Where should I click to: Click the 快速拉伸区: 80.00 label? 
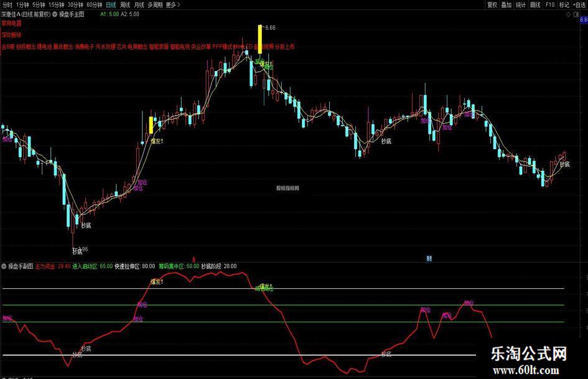pyautogui.click(x=134, y=266)
